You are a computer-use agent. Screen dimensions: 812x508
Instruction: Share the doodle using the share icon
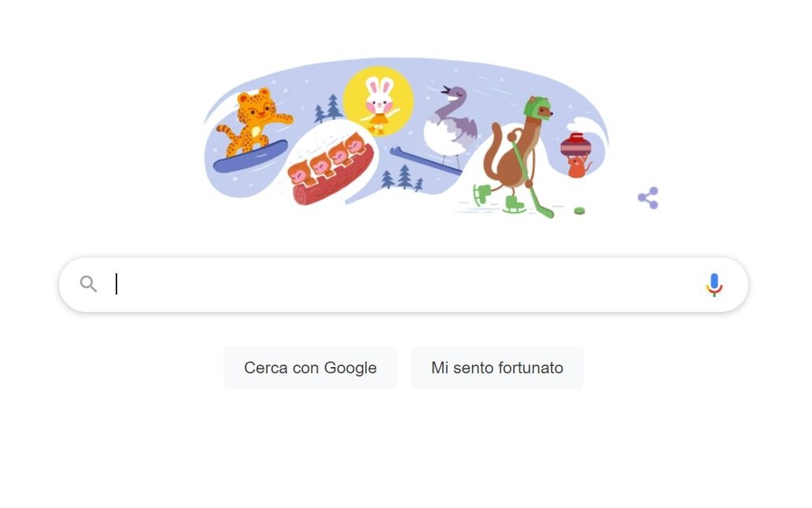click(648, 198)
